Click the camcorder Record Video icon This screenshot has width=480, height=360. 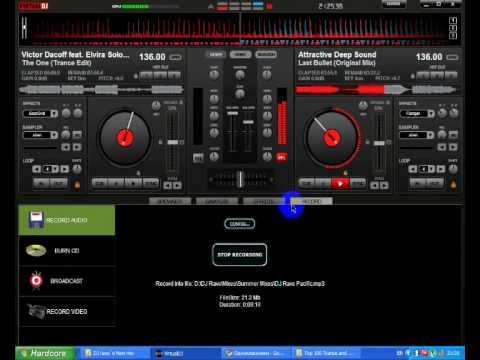click(36, 311)
